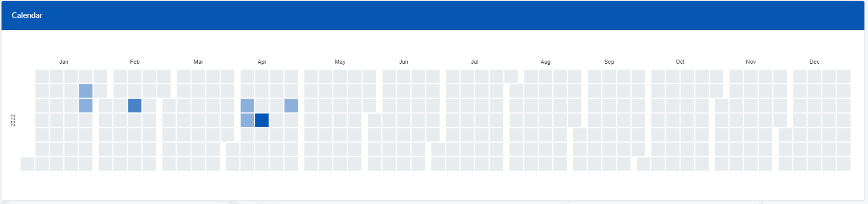
Task: Click the Calendar panel title
Action: tap(27, 15)
